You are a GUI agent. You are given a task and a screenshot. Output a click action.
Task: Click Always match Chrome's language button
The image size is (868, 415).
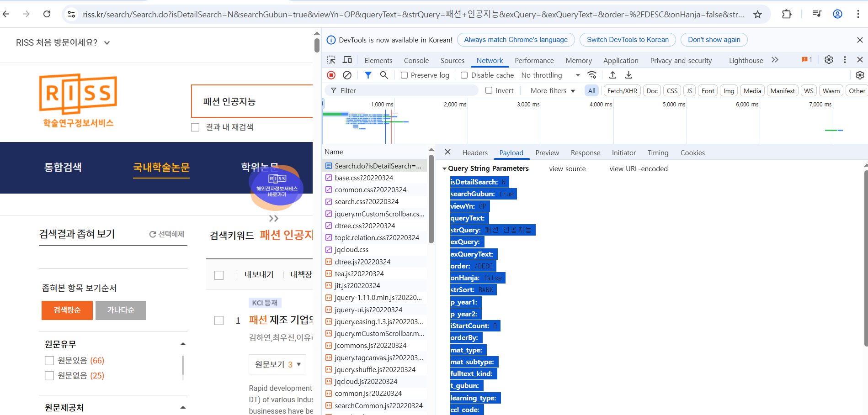pyautogui.click(x=516, y=40)
